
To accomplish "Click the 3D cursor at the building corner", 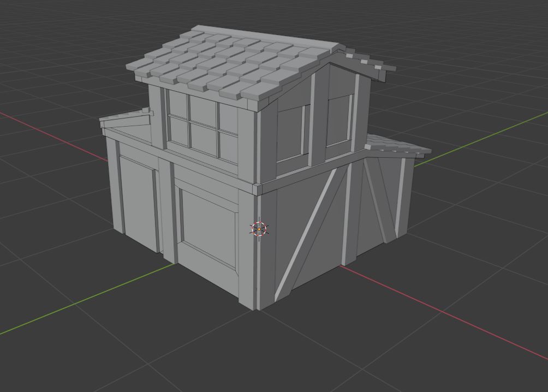I will coord(259,229).
